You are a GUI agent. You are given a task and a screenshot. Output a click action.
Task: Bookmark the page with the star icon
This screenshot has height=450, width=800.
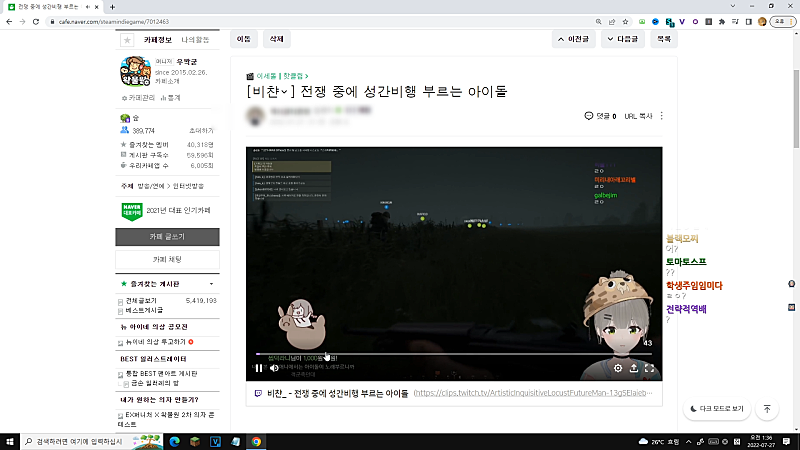click(625, 21)
